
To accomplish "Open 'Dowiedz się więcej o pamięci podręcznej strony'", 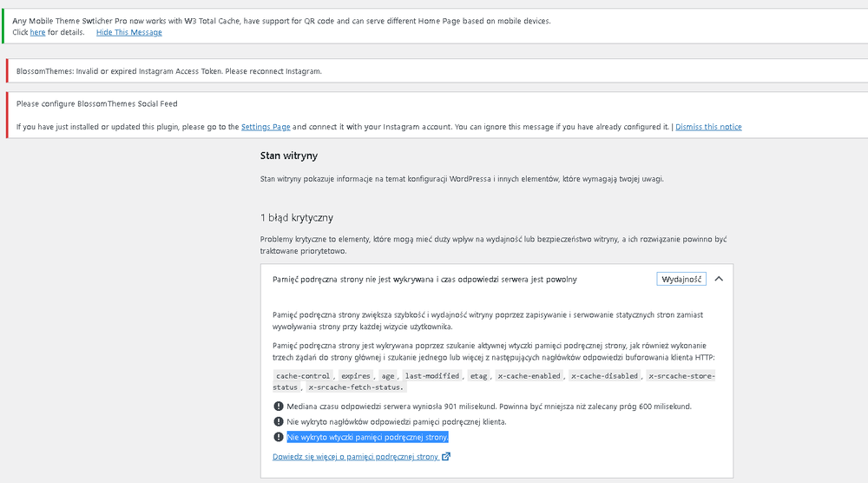I will [355, 456].
